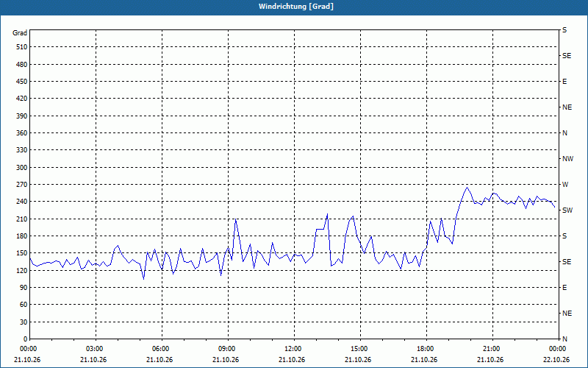Click the 12:00 time axis label

tap(292, 349)
